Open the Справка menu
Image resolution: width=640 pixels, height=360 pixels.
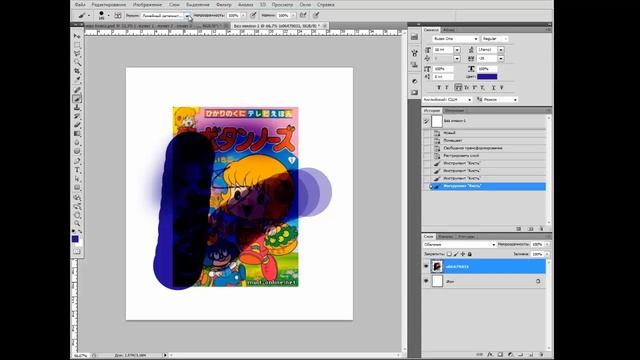[x=325, y=4]
